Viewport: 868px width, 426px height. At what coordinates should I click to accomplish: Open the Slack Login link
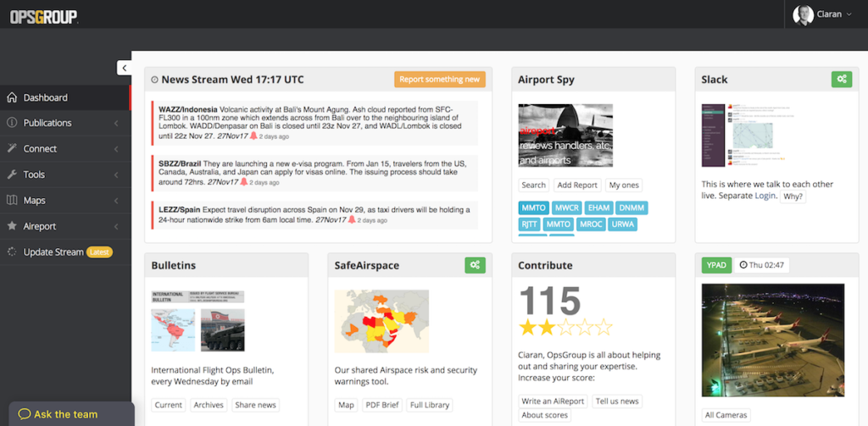pyautogui.click(x=765, y=196)
